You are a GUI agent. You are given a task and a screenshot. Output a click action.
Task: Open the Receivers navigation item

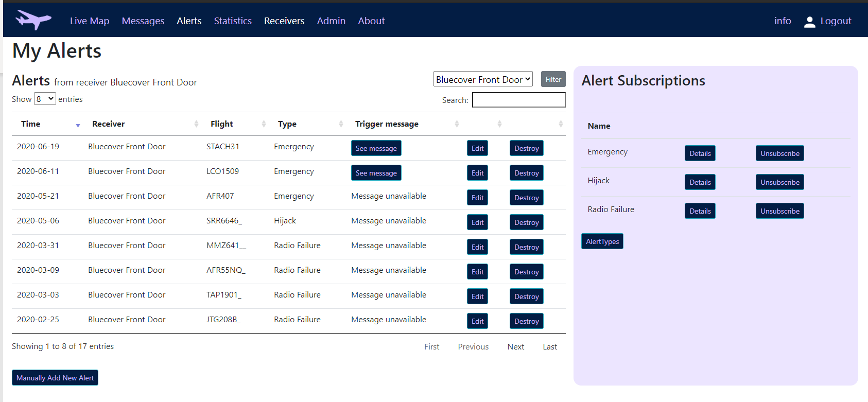coord(284,21)
